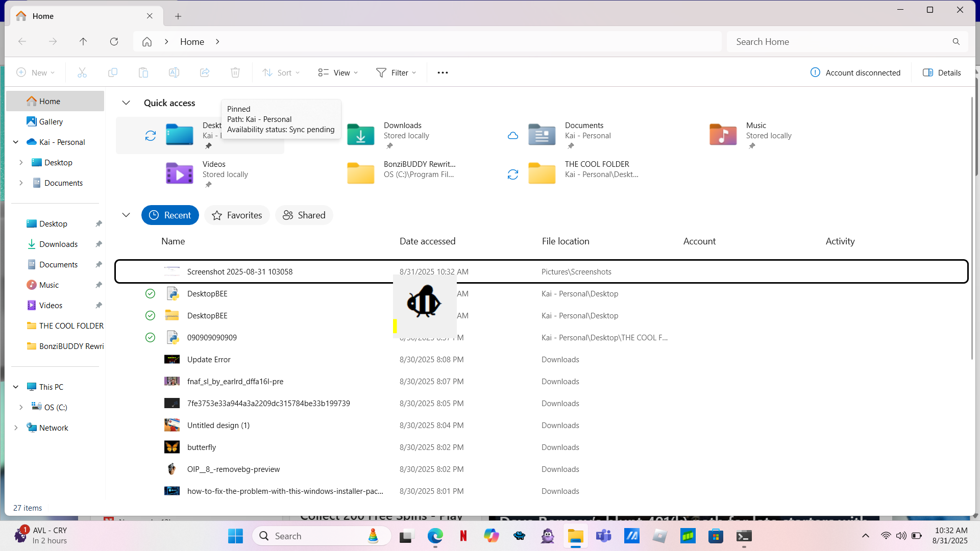
Task: Click the Account disconnected notice
Action: 855,72
